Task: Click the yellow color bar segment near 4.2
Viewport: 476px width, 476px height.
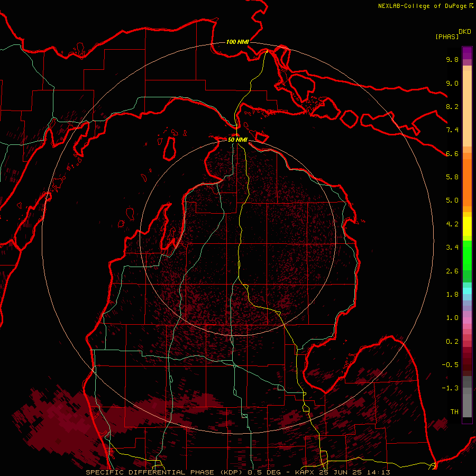Action: tap(467, 226)
